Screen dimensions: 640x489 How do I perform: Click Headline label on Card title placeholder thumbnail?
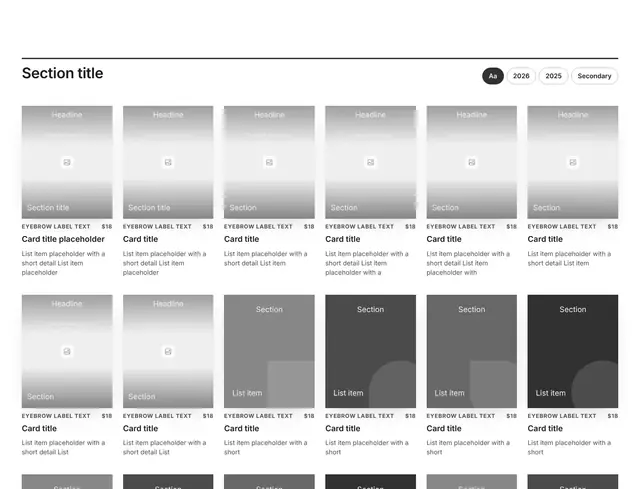(x=67, y=115)
